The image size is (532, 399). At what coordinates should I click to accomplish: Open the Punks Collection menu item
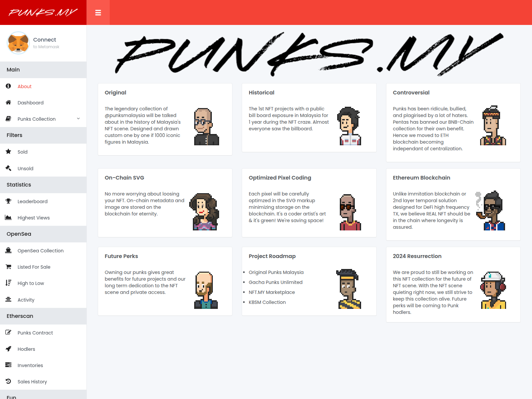[43, 119]
